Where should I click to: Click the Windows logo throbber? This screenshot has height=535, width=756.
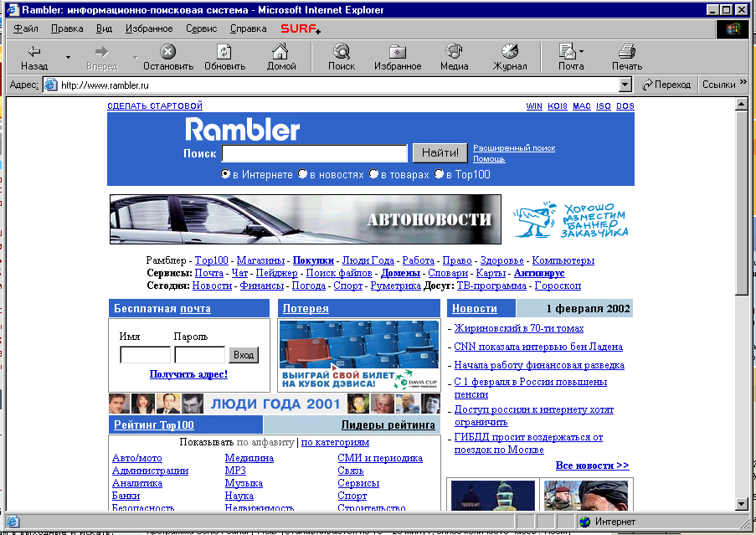pyautogui.click(x=733, y=29)
